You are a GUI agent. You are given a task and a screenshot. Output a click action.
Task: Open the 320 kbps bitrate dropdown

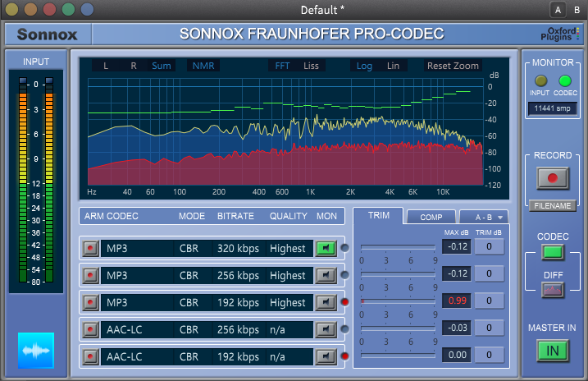tap(239, 249)
